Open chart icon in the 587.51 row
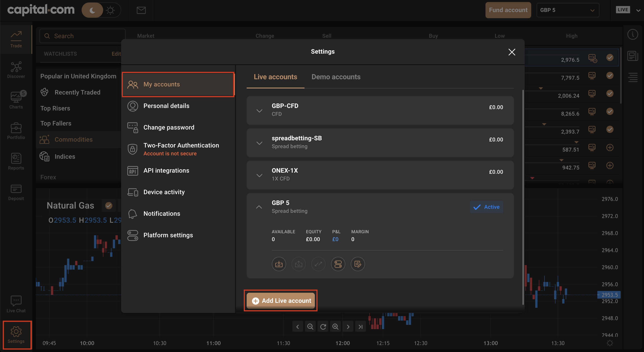Screen dimensions: 644x352 [592, 147]
